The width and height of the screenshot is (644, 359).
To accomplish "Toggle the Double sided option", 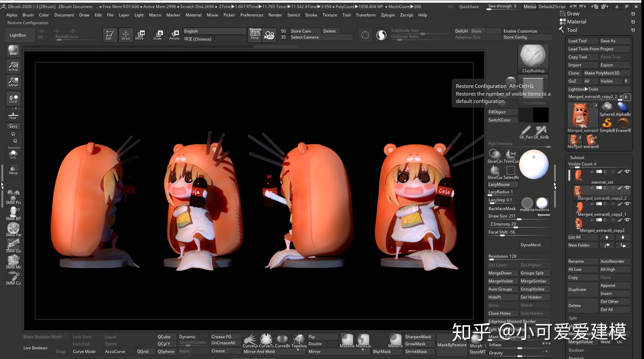I will point(323,344).
